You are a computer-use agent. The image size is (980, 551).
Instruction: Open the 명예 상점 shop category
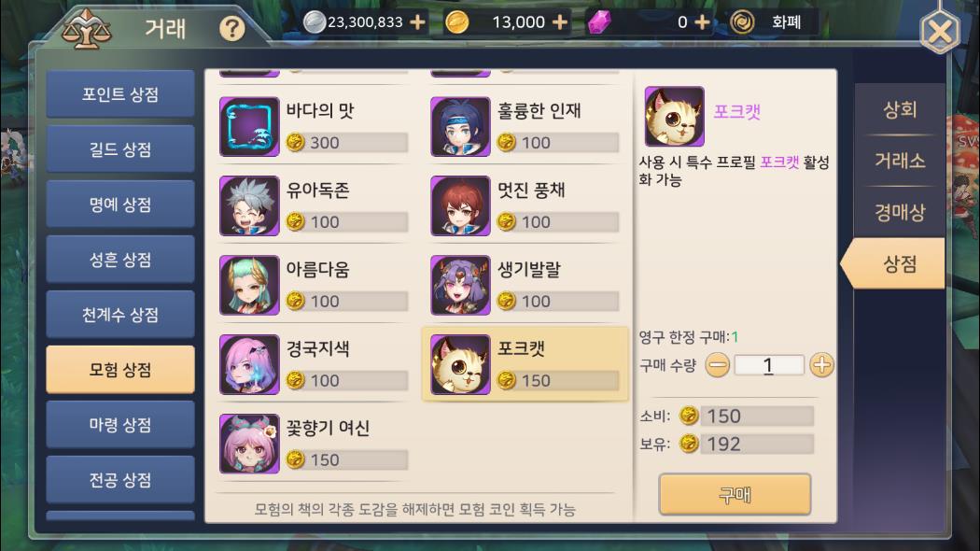[120, 204]
